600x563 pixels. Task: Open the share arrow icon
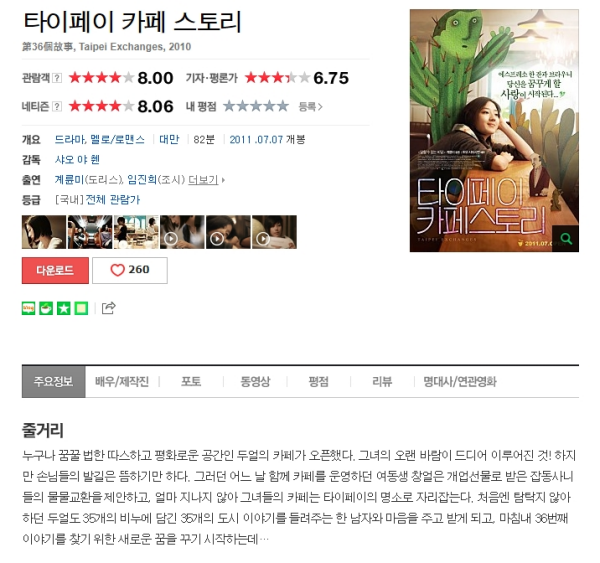coord(109,308)
